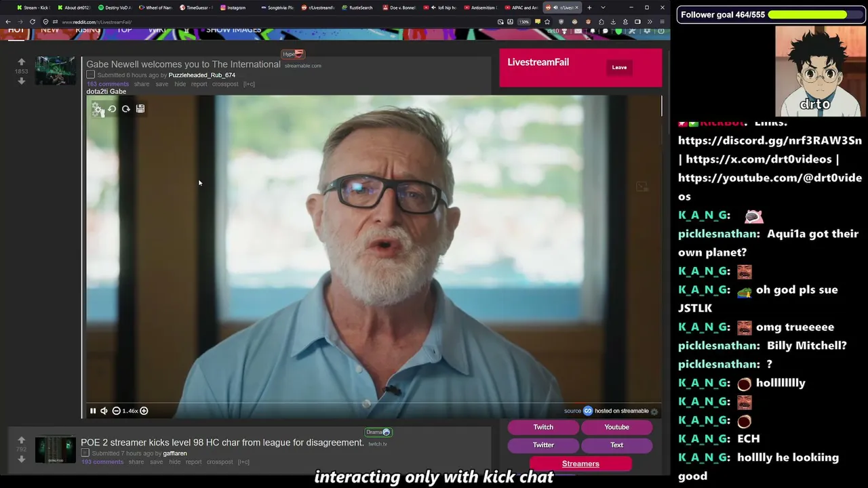Crosspost the Gabe Newell post
This screenshot has height=488, width=868.
225,84
